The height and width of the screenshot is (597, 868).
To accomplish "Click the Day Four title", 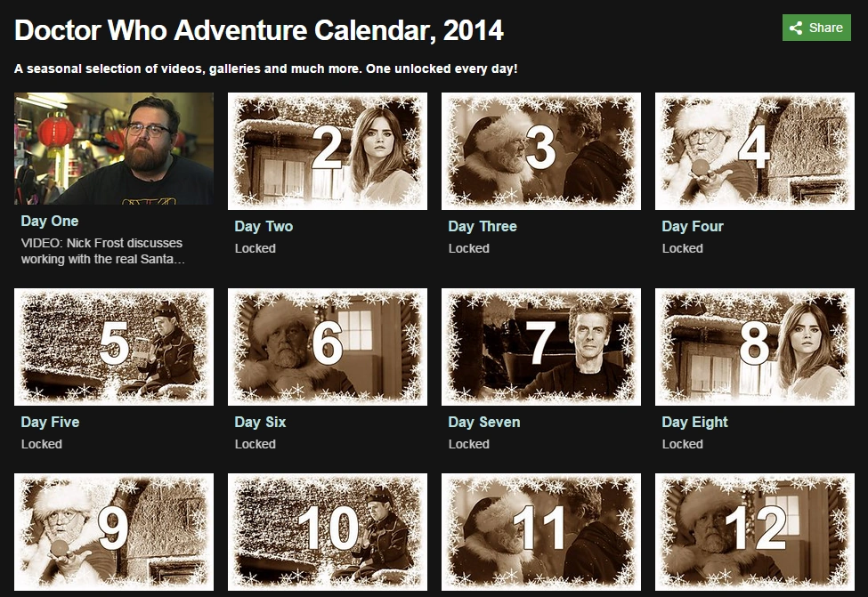I will pyautogui.click(x=693, y=226).
